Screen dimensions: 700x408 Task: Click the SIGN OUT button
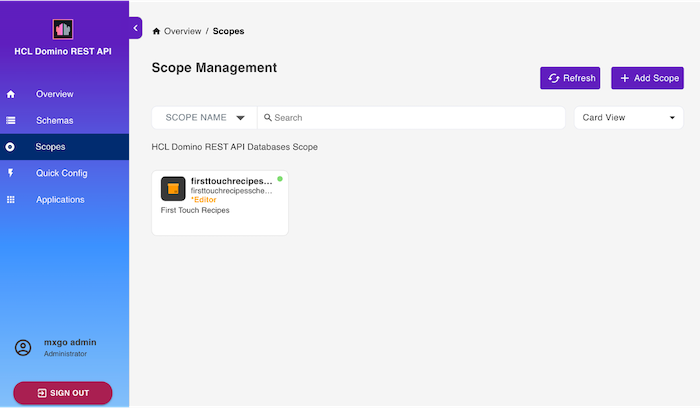pos(63,393)
